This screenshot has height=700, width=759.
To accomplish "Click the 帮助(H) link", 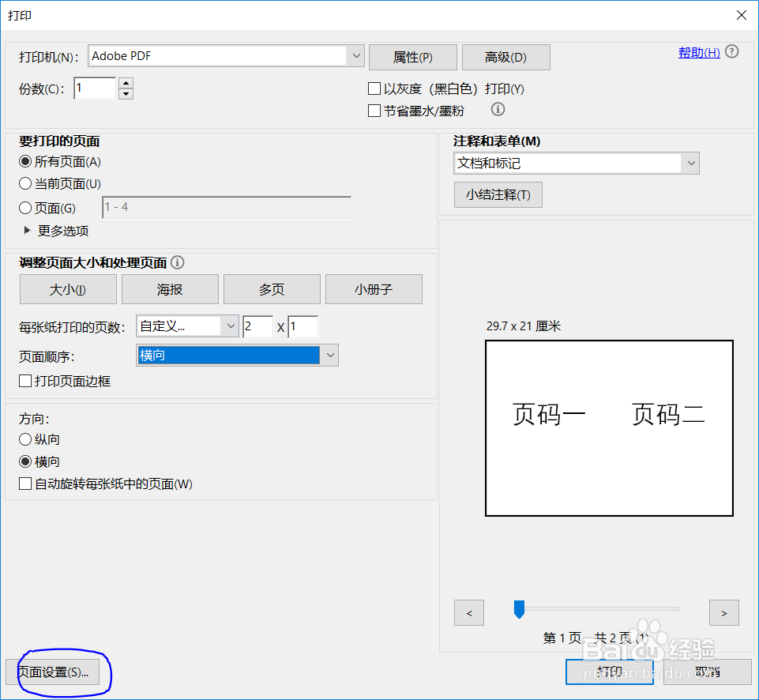I will (698, 51).
